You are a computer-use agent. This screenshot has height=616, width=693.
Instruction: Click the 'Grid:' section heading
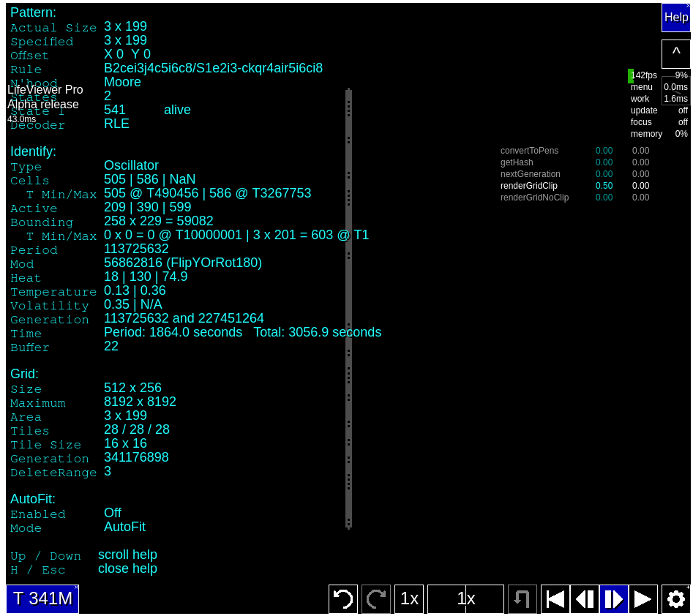[x=24, y=374]
